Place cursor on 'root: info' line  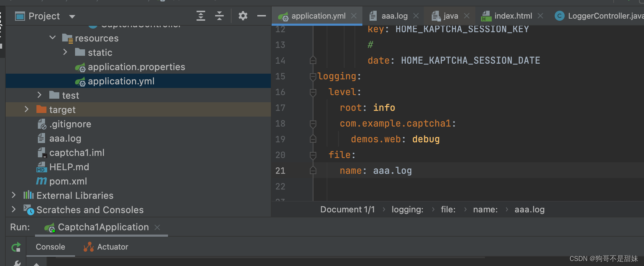367,108
